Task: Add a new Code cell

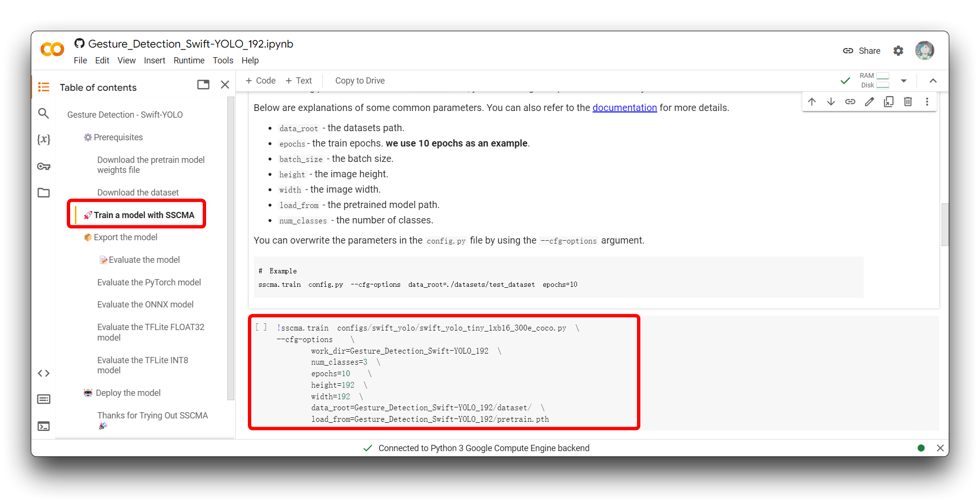Action: (260, 81)
